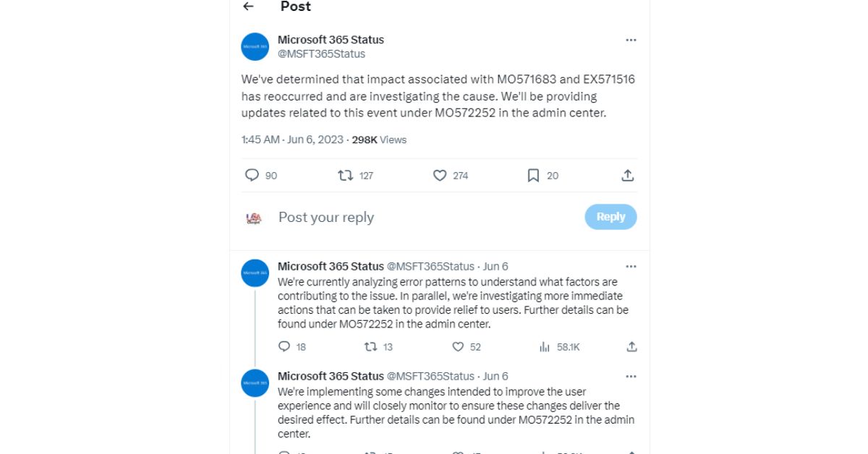Click the back arrow next to Post
Image resolution: width=868 pixels, height=454 pixels.
pyautogui.click(x=249, y=7)
